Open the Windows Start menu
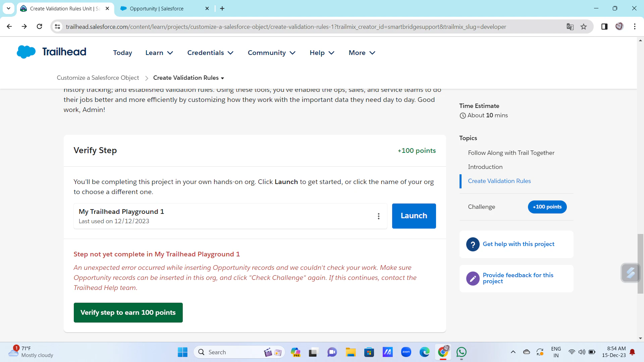The image size is (644, 362). click(182, 352)
